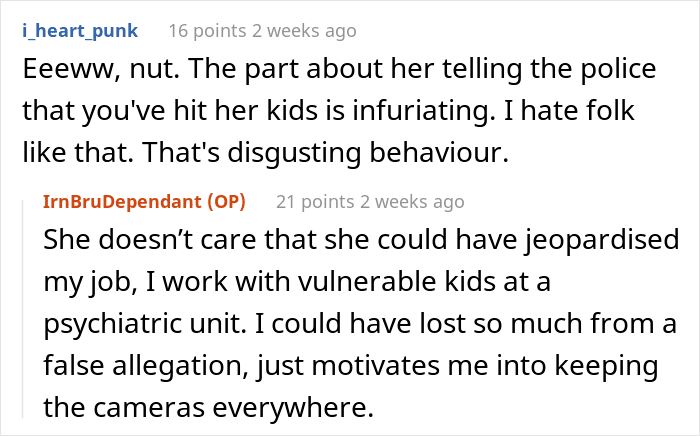This screenshot has height=436, width=700.
Task: Open i_heart_punk's user profile link
Action: (x=80, y=31)
